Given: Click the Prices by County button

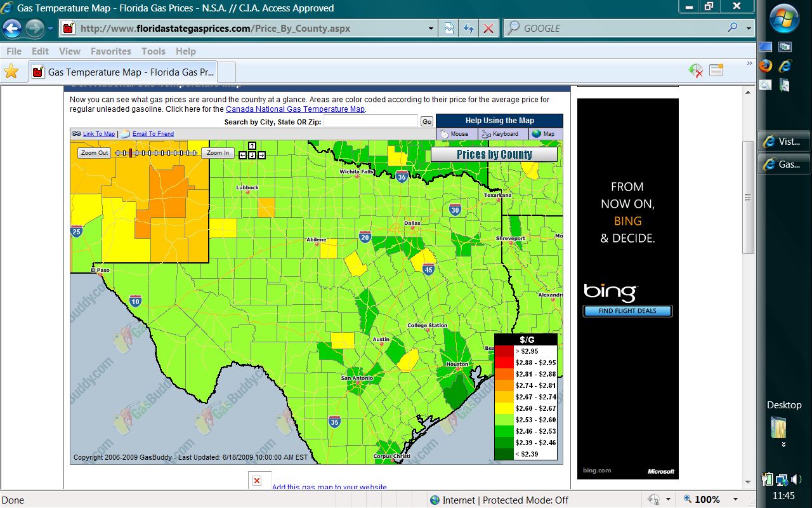Looking at the screenshot, I should coord(494,154).
